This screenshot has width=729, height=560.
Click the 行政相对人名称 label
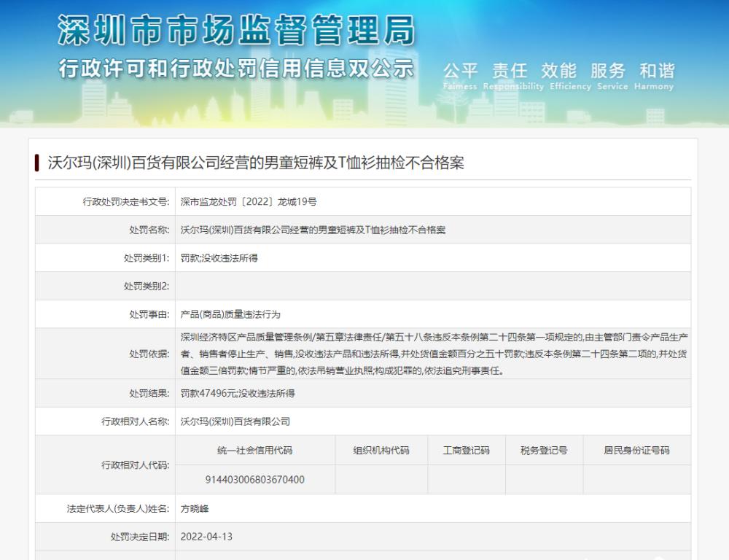click(136, 421)
